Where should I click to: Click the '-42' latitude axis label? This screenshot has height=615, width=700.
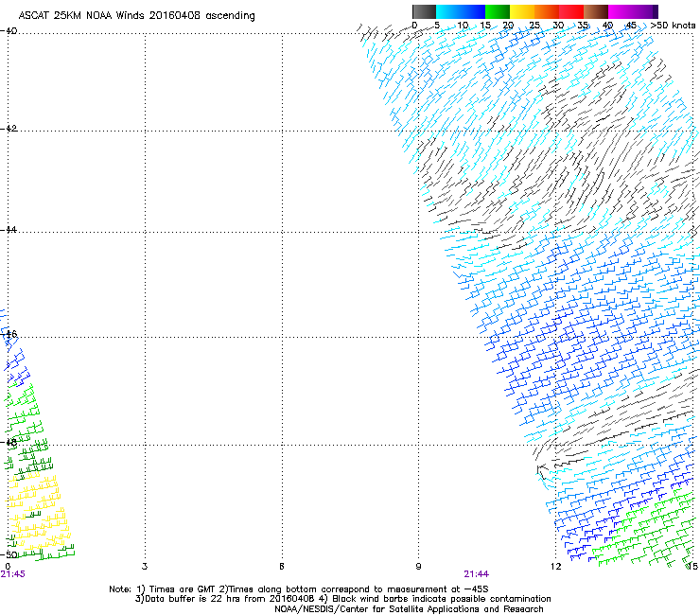9,129
